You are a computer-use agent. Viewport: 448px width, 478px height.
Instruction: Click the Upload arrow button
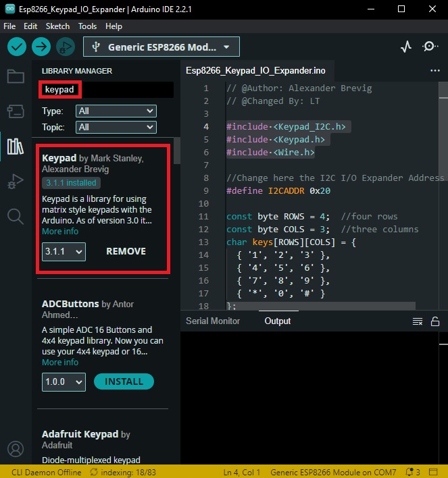(x=41, y=47)
